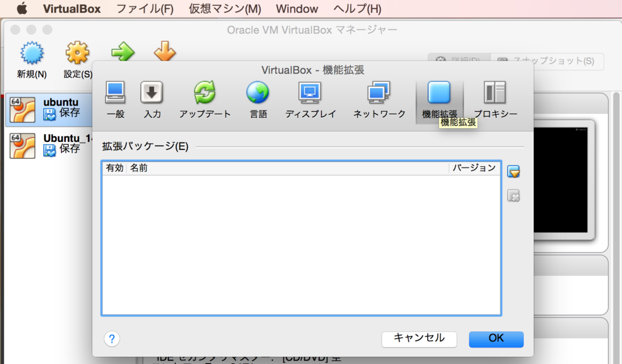Click the Ubuntu_1 VM OS icon
This screenshot has height=364, width=622.
[22, 146]
